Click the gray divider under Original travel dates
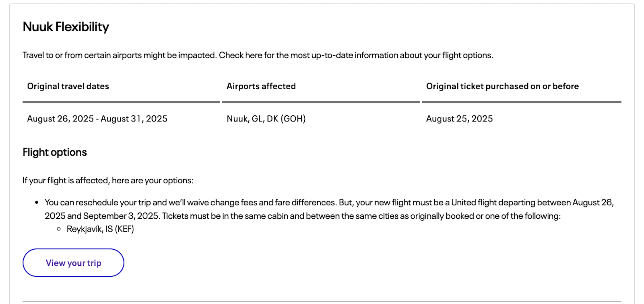This screenshot has height=304, width=644. click(121, 102)
